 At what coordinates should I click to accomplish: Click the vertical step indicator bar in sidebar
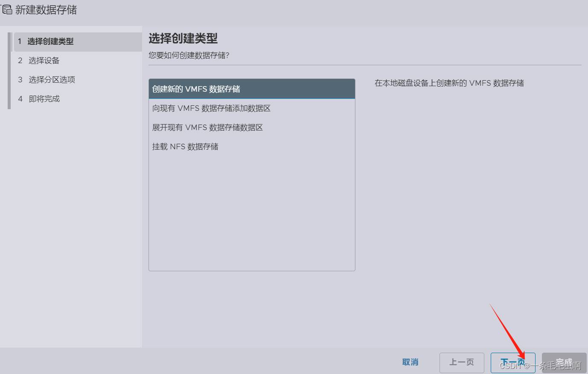click(9, 70)
